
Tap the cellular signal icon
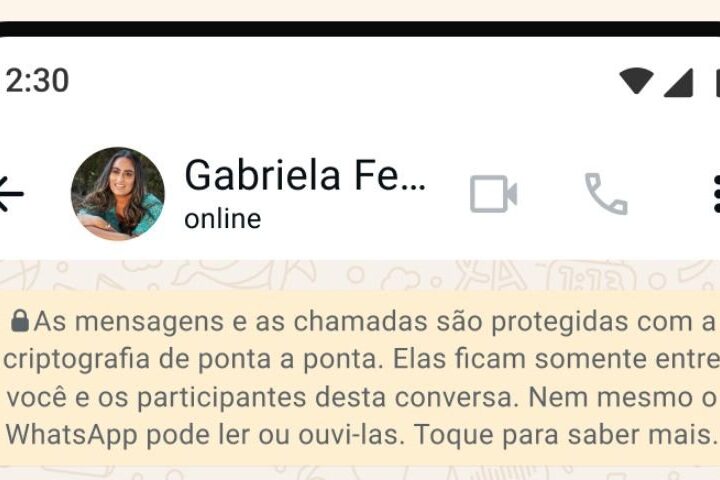(678, 83)
